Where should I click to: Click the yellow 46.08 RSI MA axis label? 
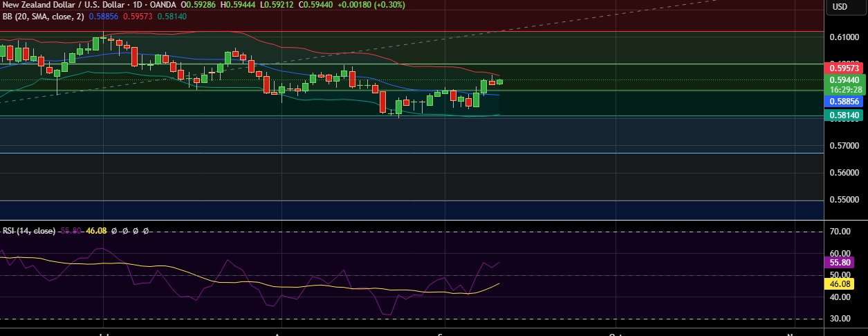coord(841,283)
